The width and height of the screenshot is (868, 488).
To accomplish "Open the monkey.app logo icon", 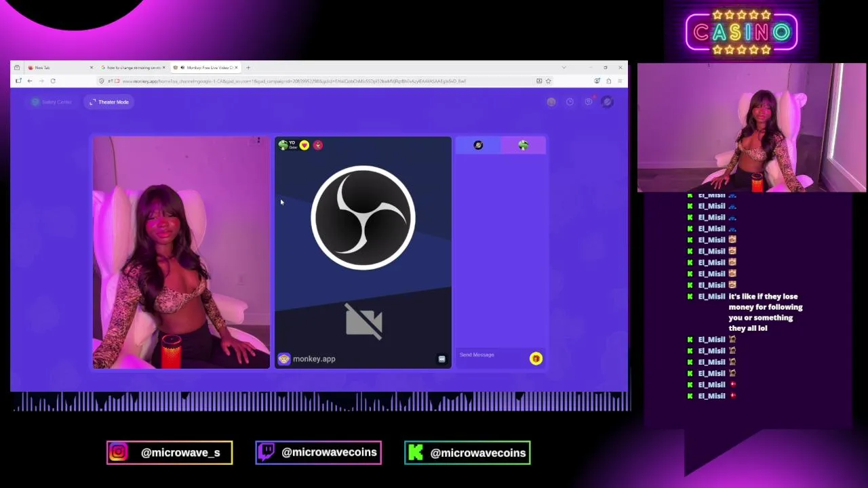I will pos(284,359).
